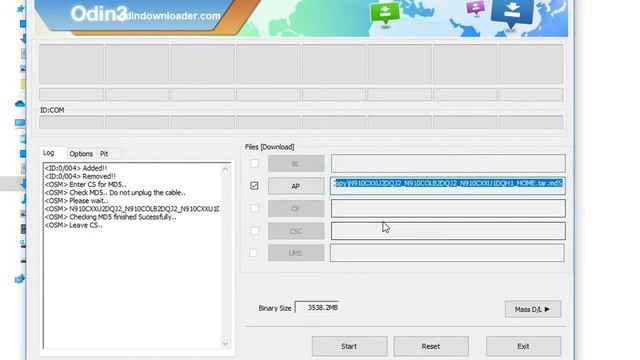Uncheck the AP file checkbox

[x=254, y=186]
